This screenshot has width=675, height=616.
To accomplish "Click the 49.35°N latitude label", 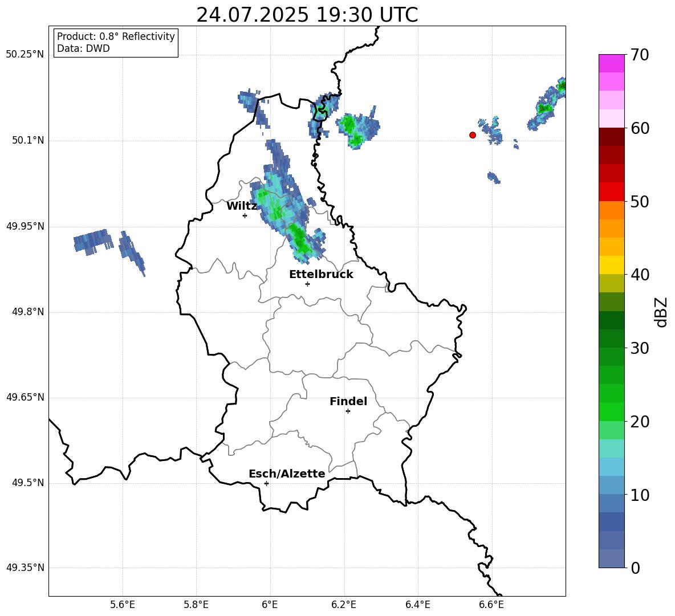I will click(25, 568).
